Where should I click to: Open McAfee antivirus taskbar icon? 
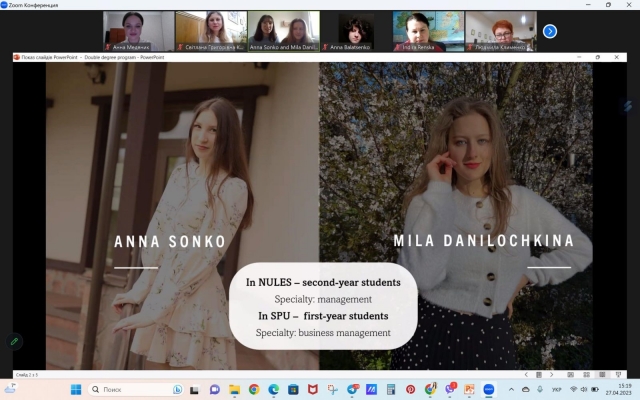coord(313,389)
